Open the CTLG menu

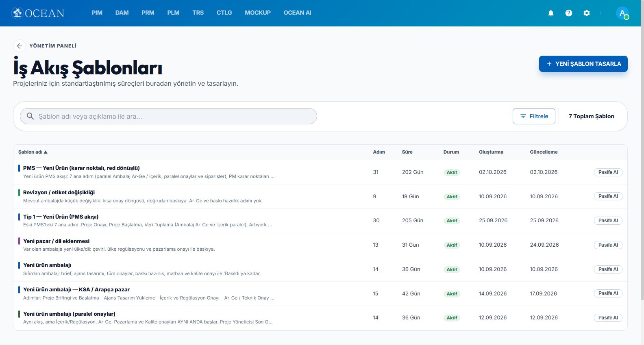pos(224,13)
